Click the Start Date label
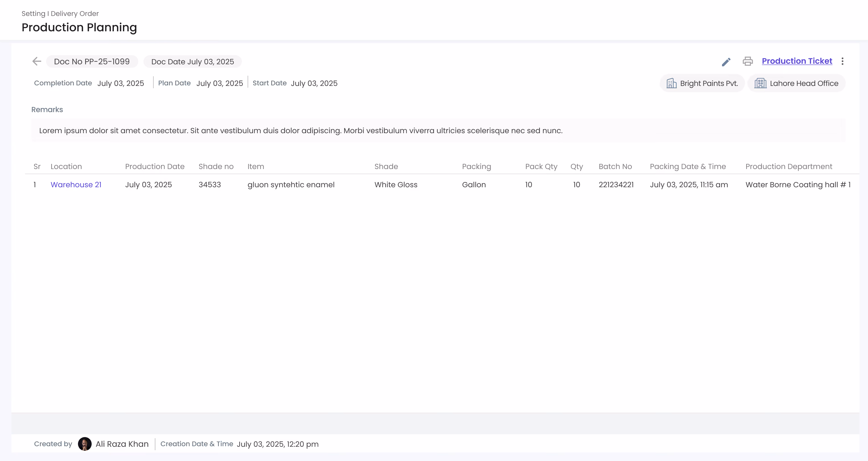 pos(270,83)
